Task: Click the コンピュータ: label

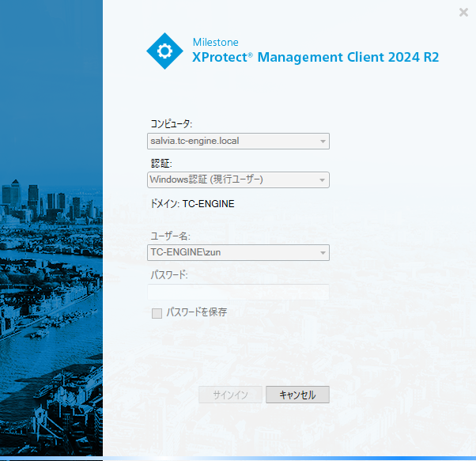Action: 172,124
